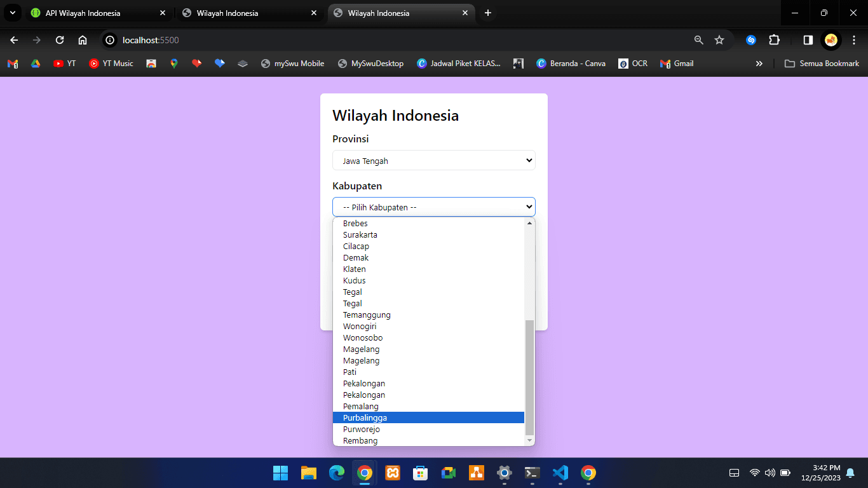The width and height of the screenshot is (868, 488).
Task: Open the Provinsi dropdown showing Jawa Tengah
Action: point(433,160)
